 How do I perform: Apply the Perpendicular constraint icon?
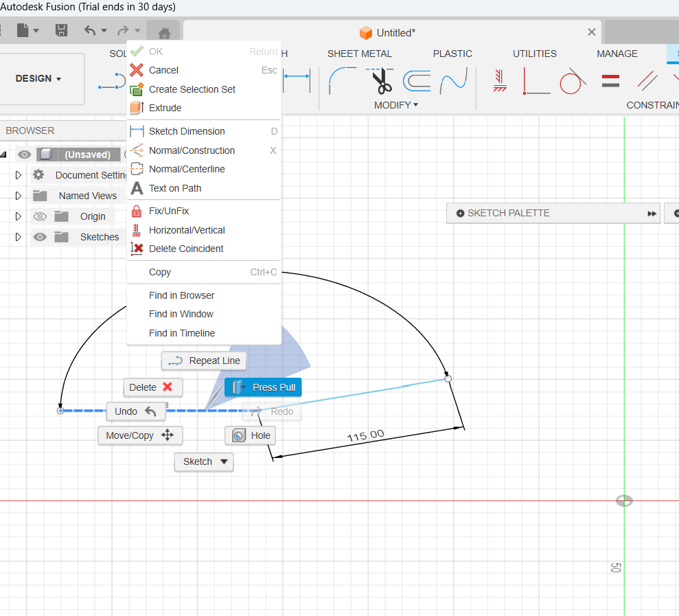(536, 81)
